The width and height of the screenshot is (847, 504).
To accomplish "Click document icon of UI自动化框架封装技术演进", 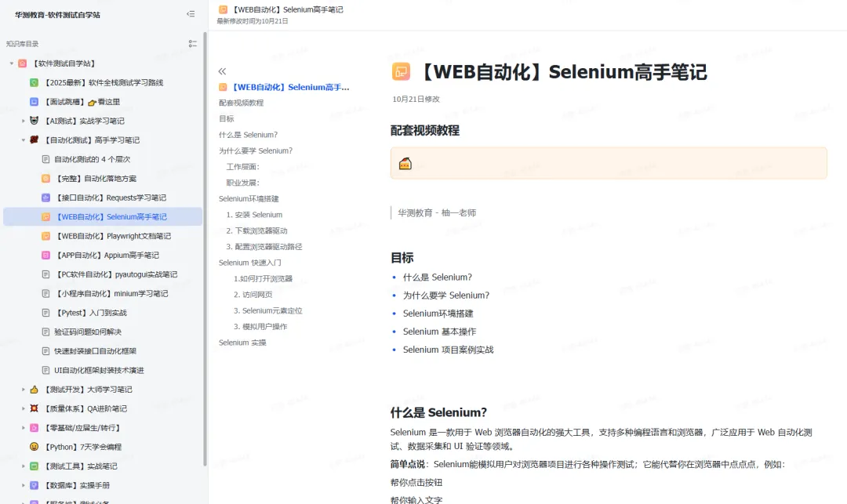I will 46,370.
